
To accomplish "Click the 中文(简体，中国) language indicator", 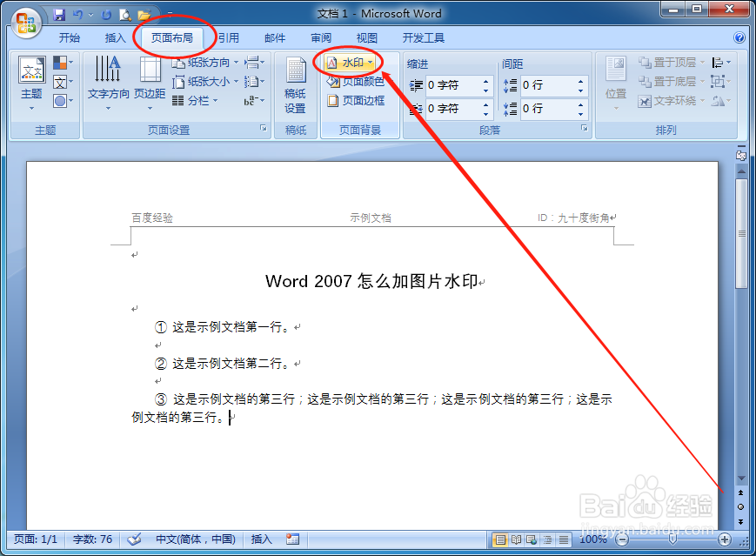I will (x=196, y=539).
